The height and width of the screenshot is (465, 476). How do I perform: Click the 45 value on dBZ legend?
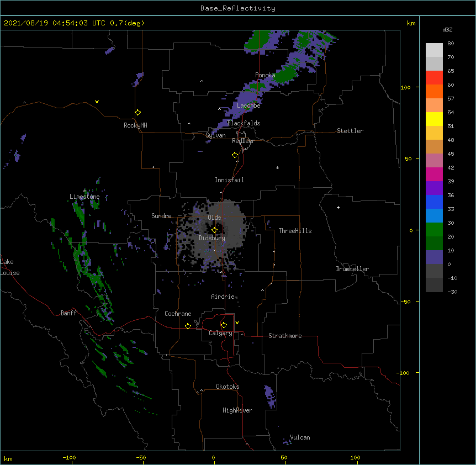coord(451,154)
